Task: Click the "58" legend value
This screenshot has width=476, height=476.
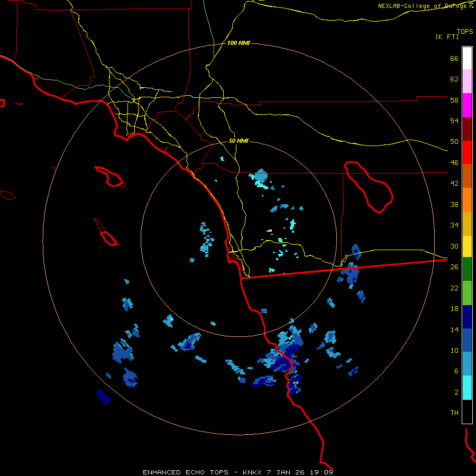Action: [454, 100]
